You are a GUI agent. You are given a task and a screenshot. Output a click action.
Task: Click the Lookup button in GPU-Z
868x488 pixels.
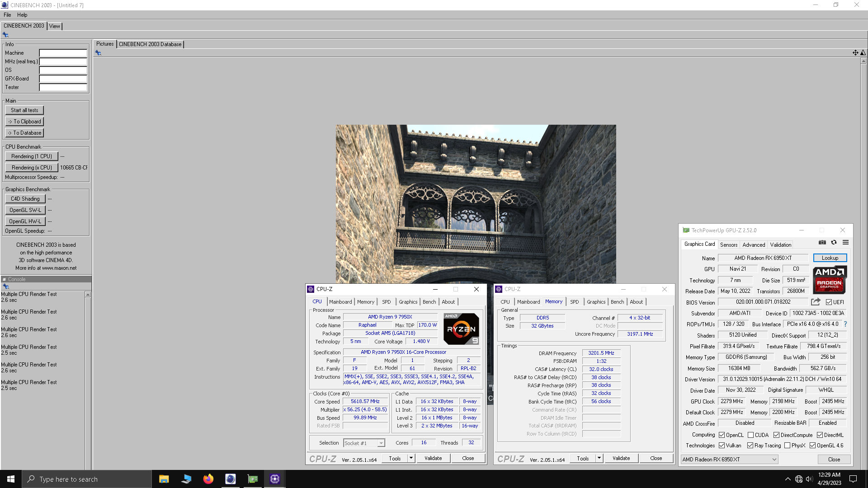pos(830,258)
